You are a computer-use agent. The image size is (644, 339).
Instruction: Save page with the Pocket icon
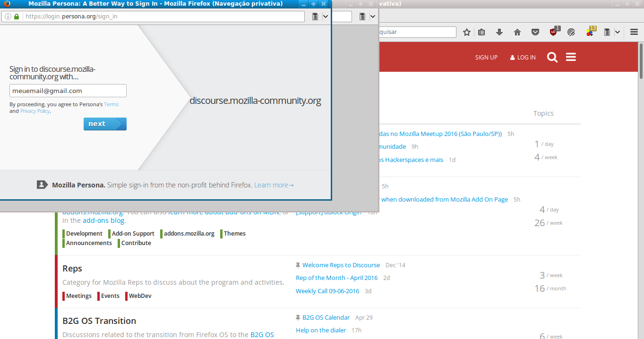point(535,32)
